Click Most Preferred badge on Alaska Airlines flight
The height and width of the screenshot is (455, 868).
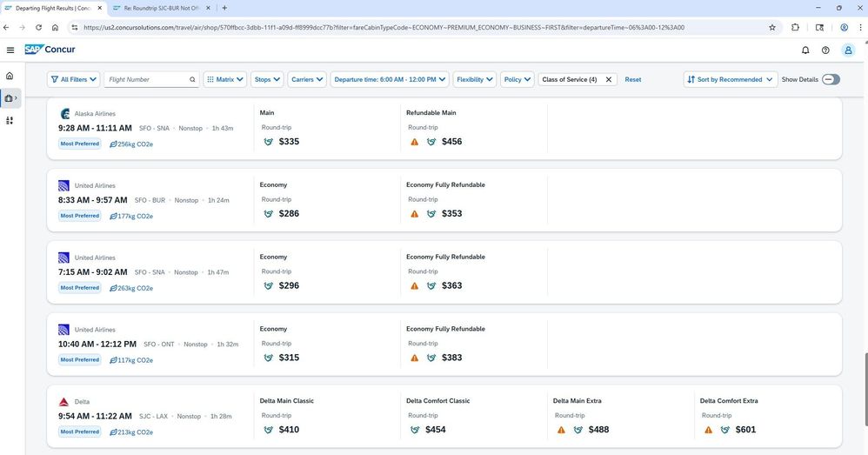coord(80,144)
